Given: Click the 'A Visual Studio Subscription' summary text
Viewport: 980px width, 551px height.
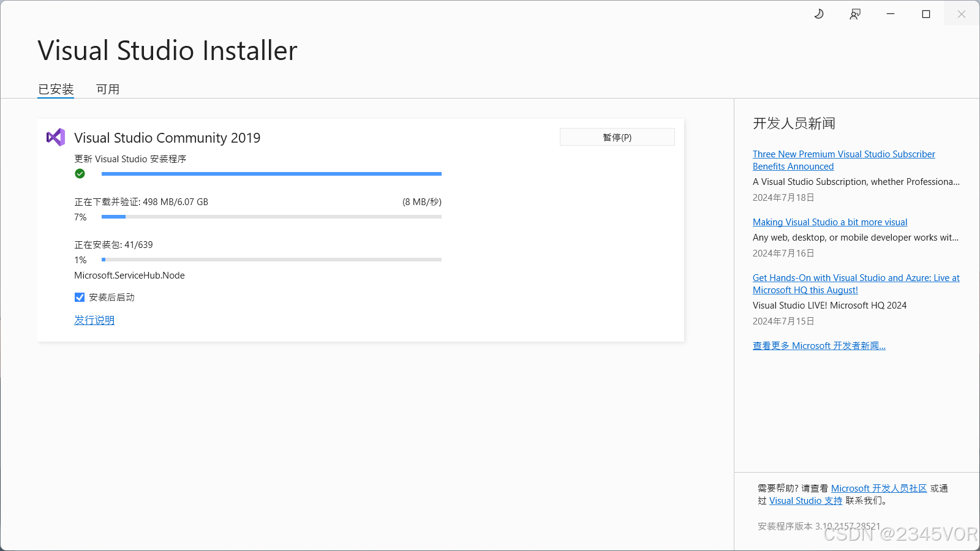Looking at the screenshot, I should coord(856,182).
